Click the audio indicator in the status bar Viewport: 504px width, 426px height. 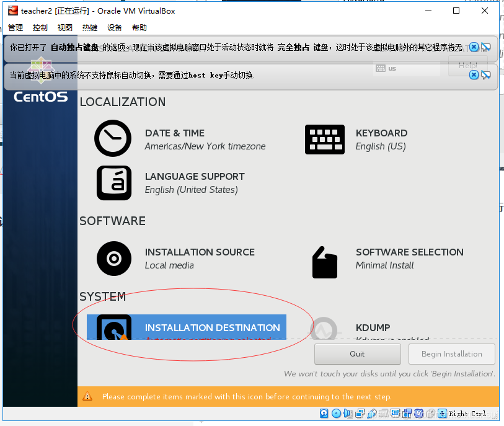click(x=348, y=414)
